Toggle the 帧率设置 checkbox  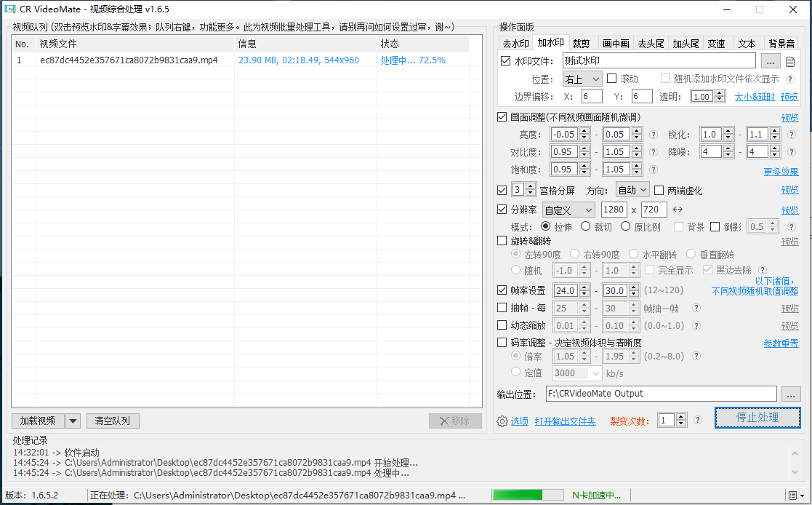click(x=502, y=290)
